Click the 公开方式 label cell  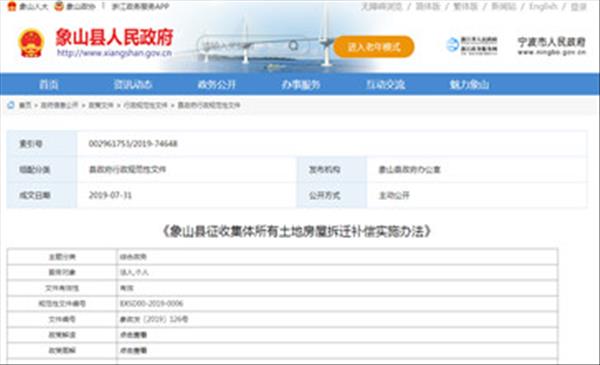[x=331, y=196]
